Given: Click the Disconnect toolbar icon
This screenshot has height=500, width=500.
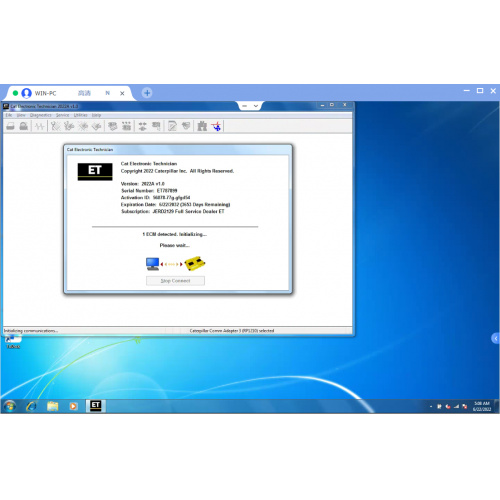Looking at the screenshot, I should (156, 126).
